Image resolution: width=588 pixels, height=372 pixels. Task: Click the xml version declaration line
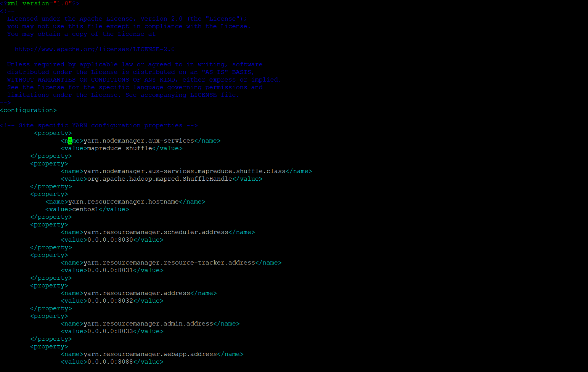(x=40, y=3)
